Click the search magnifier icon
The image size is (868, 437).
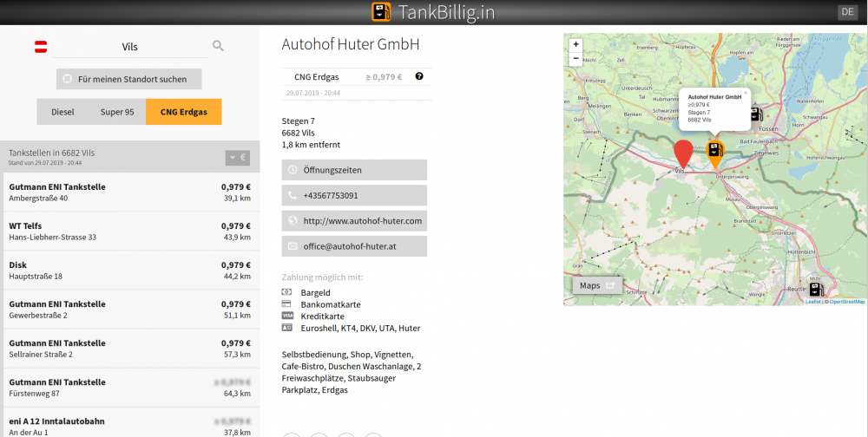(x=218, y=46)
